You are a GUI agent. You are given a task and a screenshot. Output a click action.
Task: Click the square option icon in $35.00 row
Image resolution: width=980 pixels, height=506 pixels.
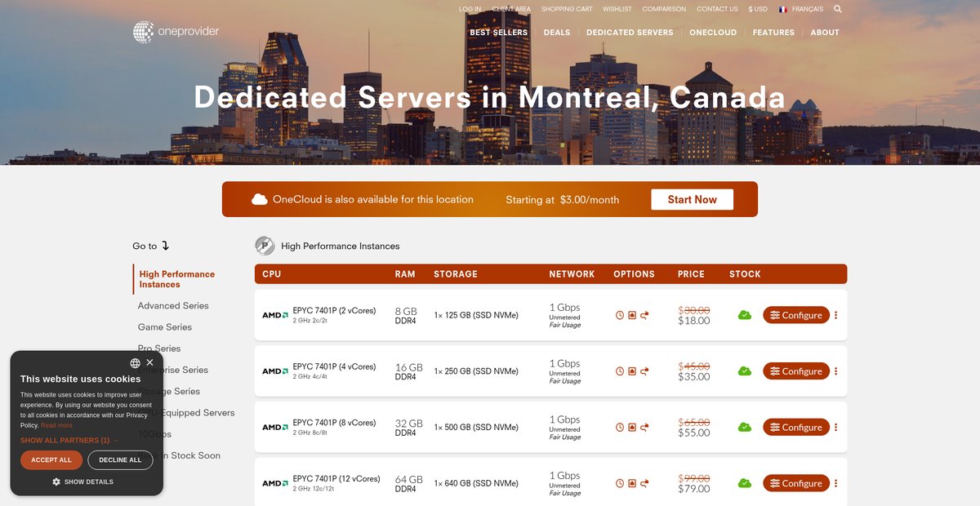click(x=632, y=371)
